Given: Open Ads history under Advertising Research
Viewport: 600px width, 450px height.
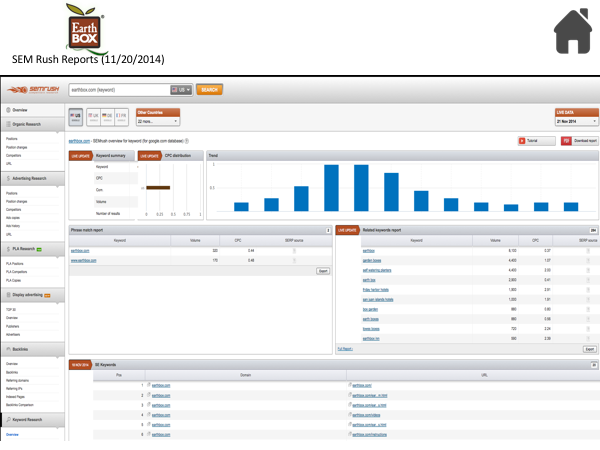Looking at the screenshot, I should (13, 226).
